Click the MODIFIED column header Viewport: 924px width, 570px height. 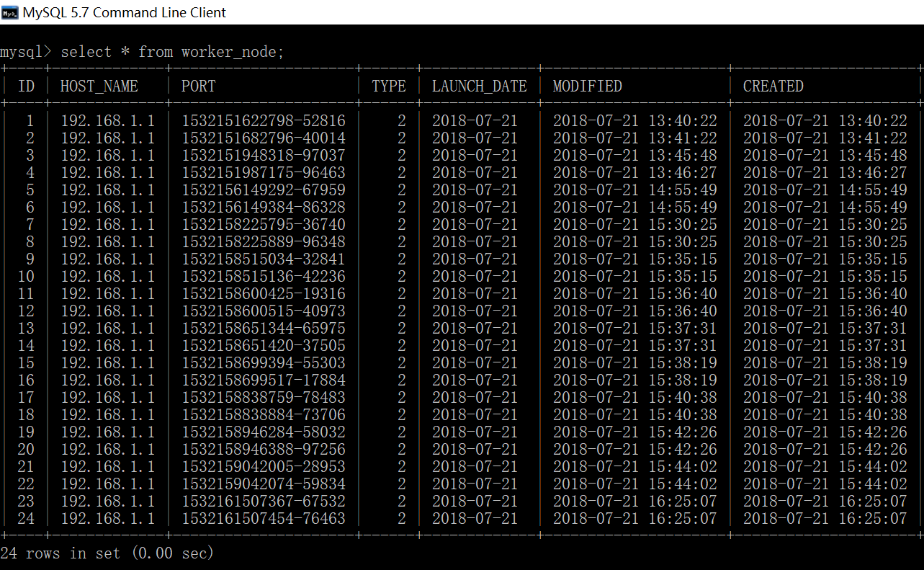click(x=587, y=86)
